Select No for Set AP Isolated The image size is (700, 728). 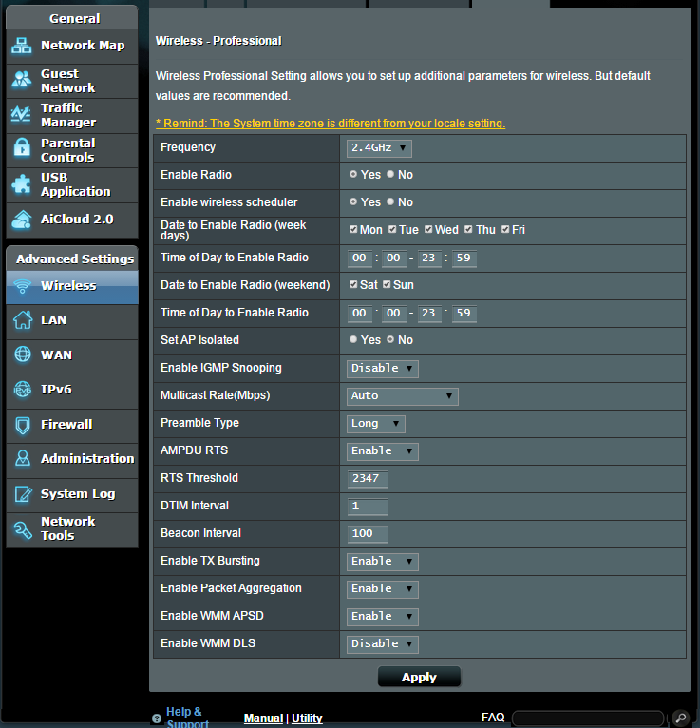(x=390, y=339)
